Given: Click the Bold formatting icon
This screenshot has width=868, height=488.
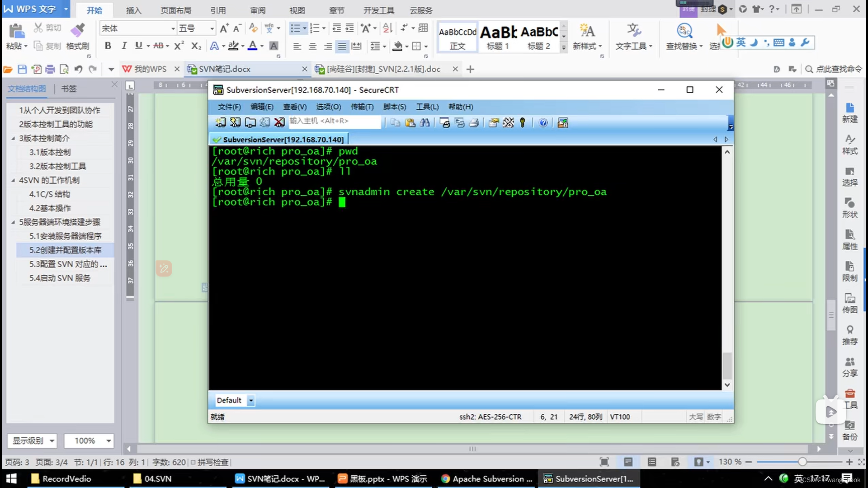Looking at the screenshot, I should click(x=108, y=46).
